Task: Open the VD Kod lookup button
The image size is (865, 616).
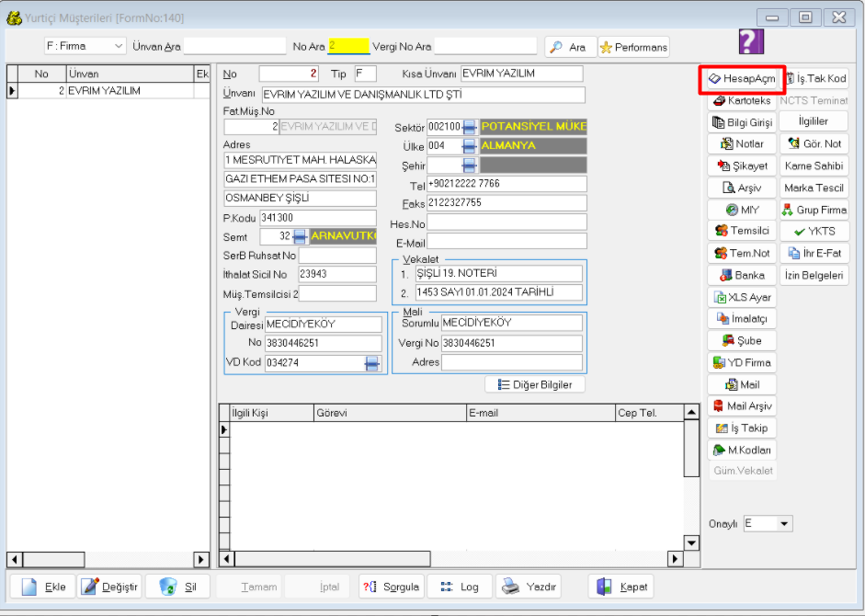Action: click(x=372, y=363)
